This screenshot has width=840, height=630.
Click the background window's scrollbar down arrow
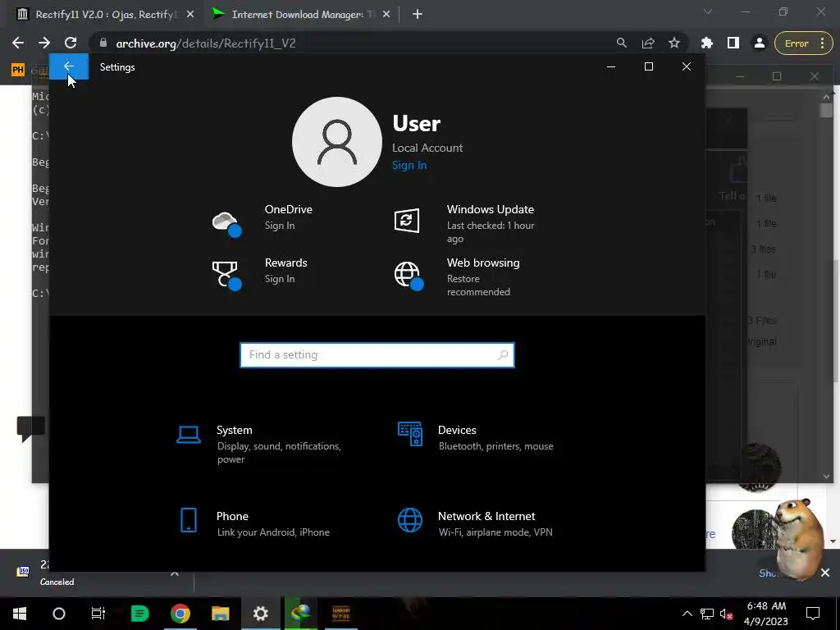[x=826, y=477]
